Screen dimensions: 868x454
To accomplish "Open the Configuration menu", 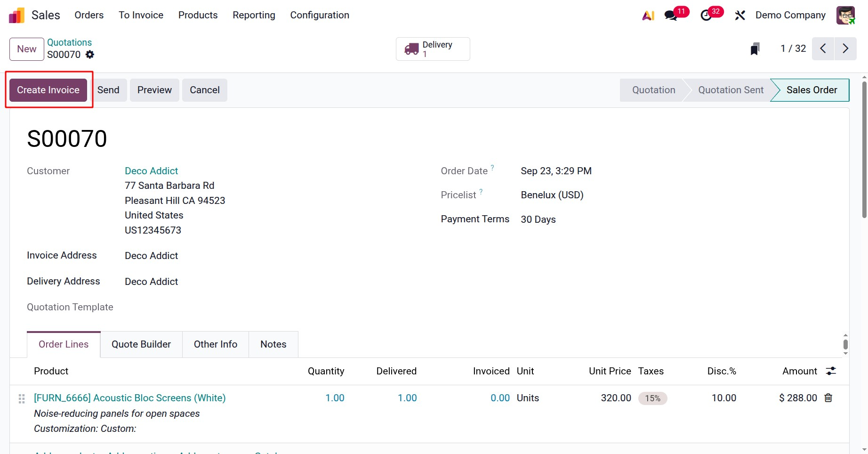I will [x=320, y=15].
